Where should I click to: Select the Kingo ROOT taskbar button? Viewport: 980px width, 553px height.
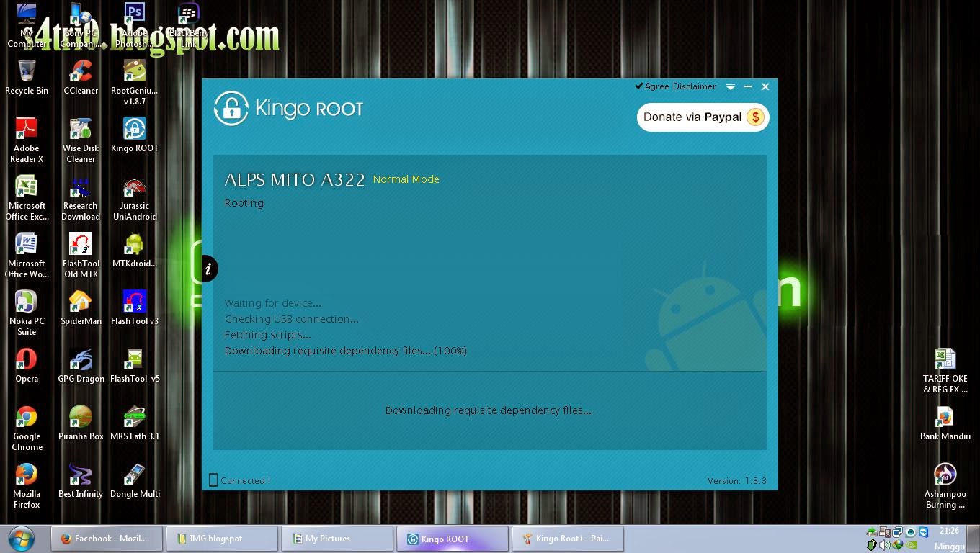[453, 539]
